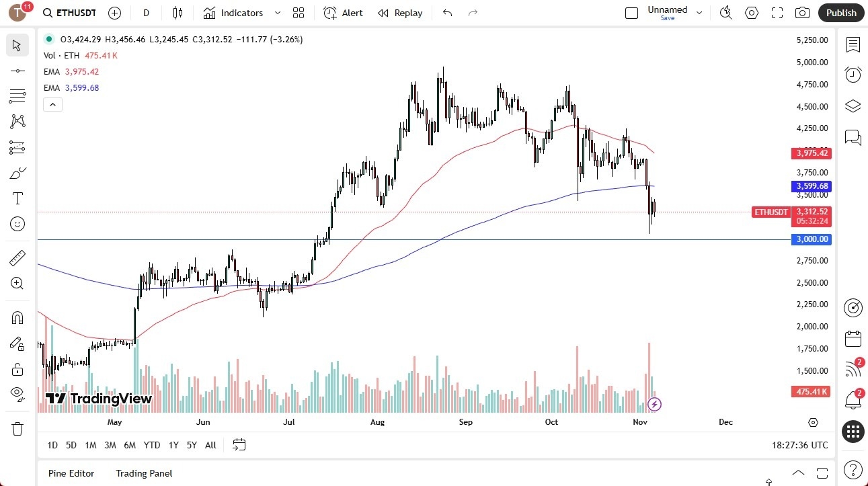
Task: Switch to the Pine Editor tab
Action: [71, 473]
